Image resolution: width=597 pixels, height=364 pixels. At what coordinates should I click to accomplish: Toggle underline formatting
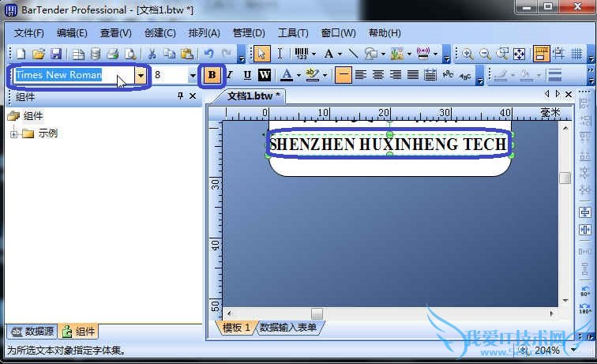click(247, 75)
